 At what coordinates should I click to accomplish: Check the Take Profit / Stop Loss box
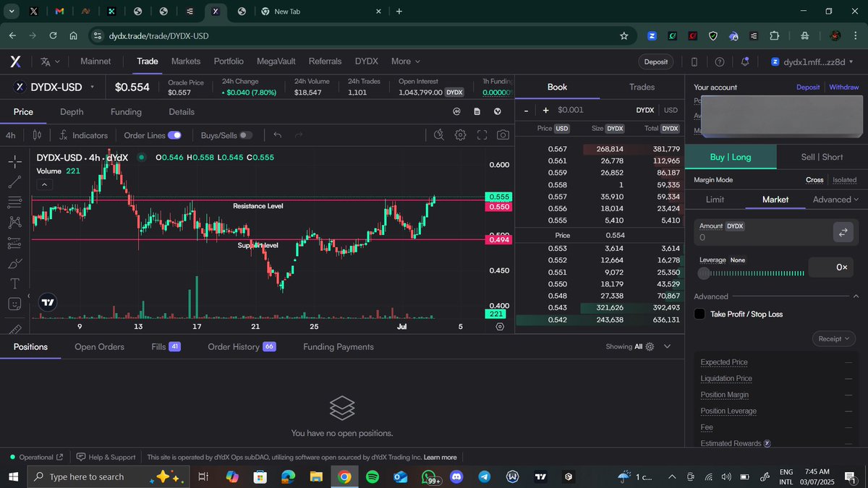tap(699, 314)
